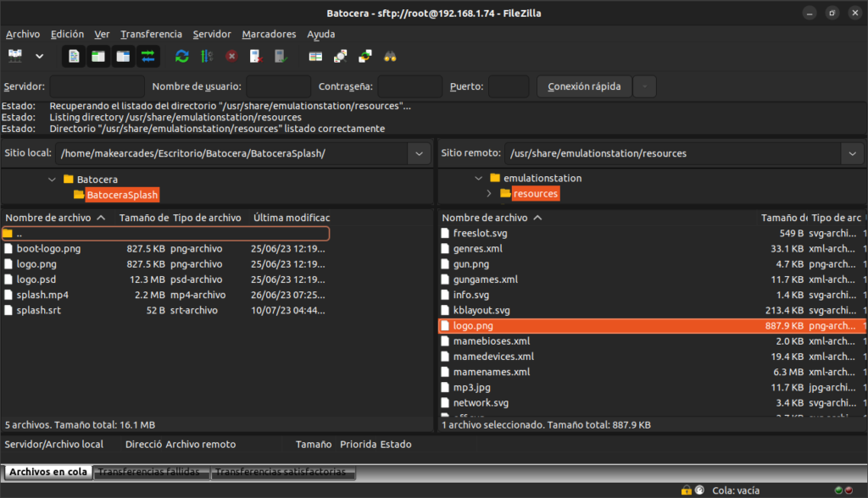Select the BatoceraSplash folder
The height and width of the screenshot is (498, 868).
tap(122, 195)
